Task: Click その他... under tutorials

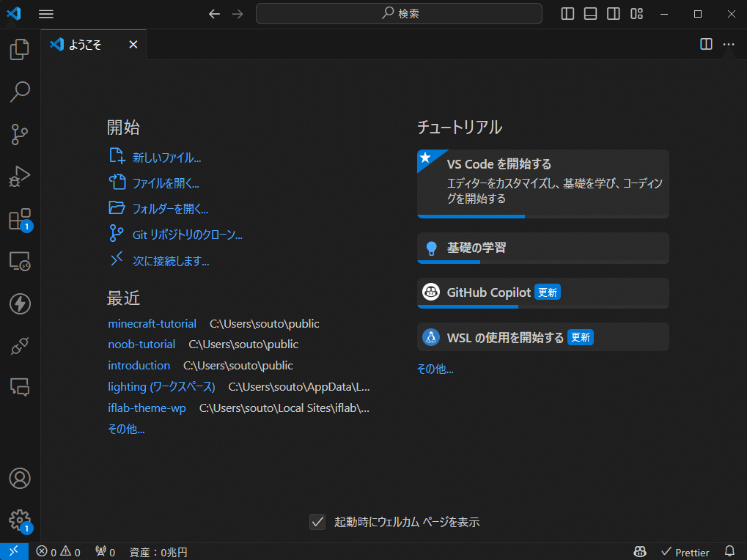Action: tap(435, 369)
